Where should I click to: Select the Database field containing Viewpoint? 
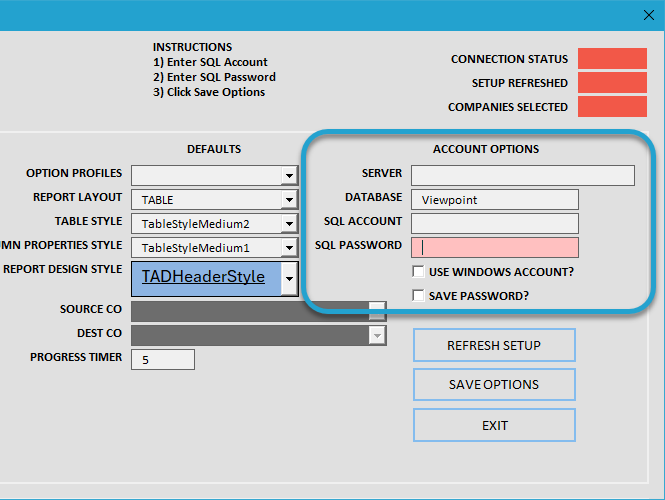coord(495,199)
